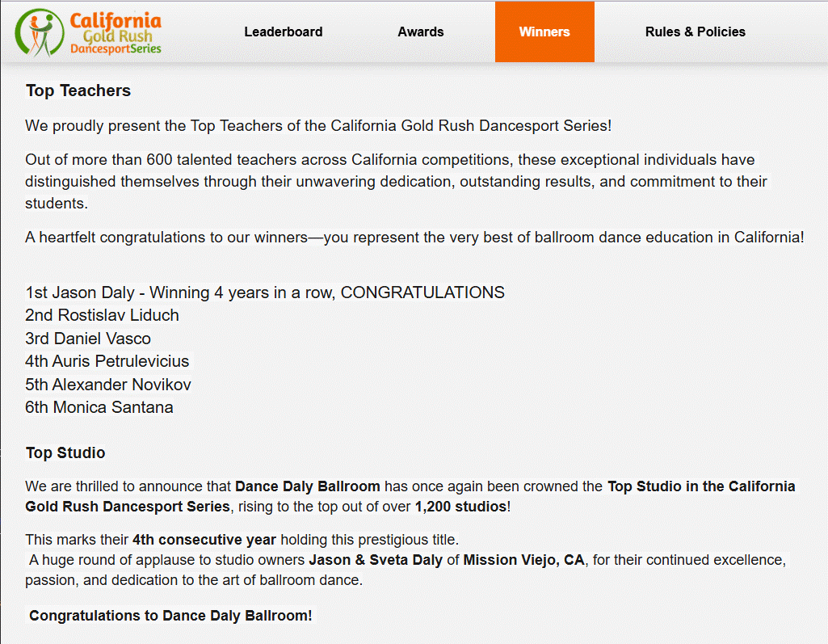Image resolution: width=828 pixels, height=644 pixels.
Task: Click the Top Studio heading
Action: click(65, 452)
